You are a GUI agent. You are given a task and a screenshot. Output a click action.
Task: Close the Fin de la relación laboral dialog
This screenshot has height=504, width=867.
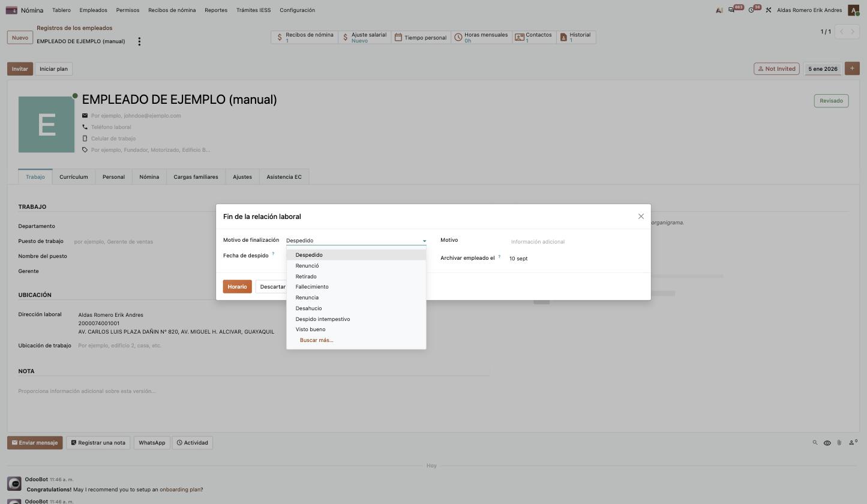[641, 217]
